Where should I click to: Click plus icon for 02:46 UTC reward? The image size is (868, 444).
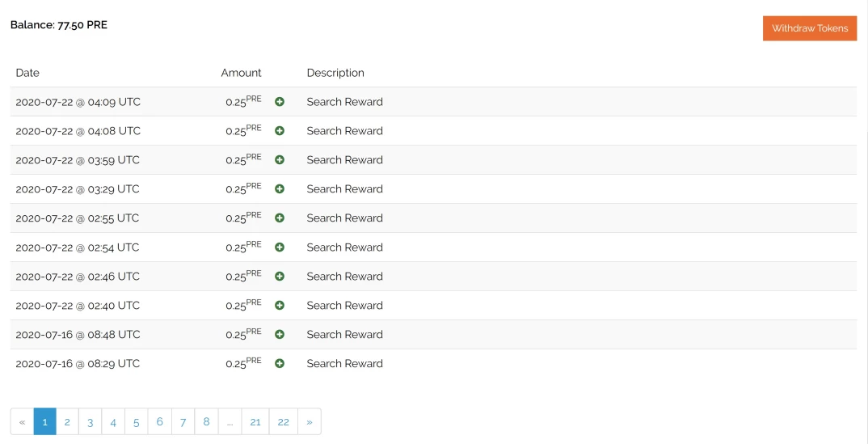pos(280,277)
